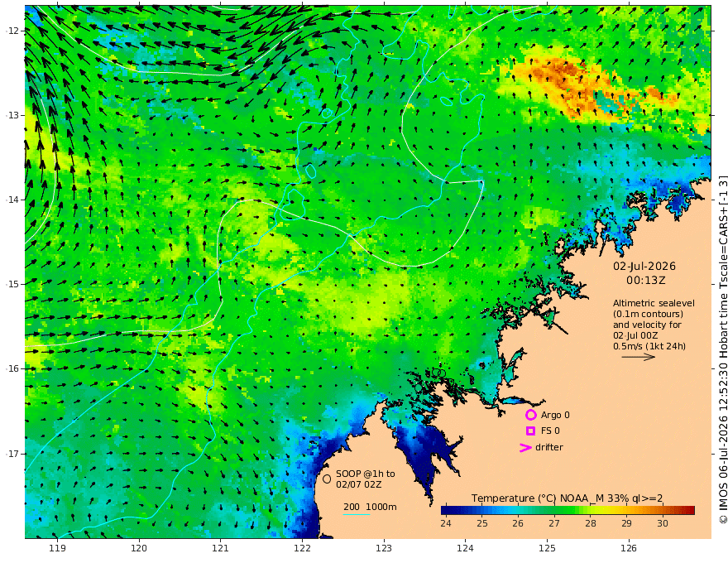This screenshot has width=728, height=563.
Task: Click the dark red end of temperature colorbar
Action: (x=688, y=510)
